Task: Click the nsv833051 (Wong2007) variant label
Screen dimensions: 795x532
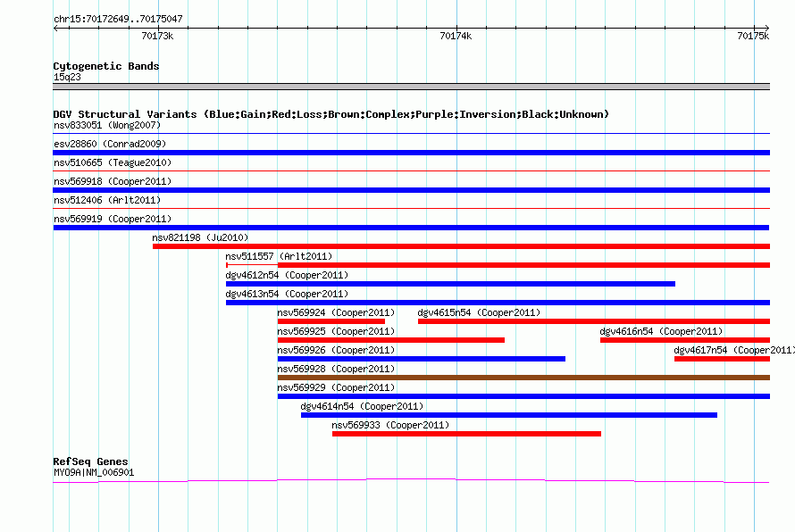Action: tap(107, 125)
